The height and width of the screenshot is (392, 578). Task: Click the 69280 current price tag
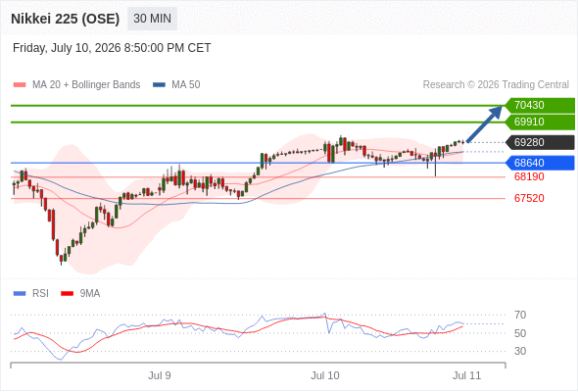(x=540, y=142)
